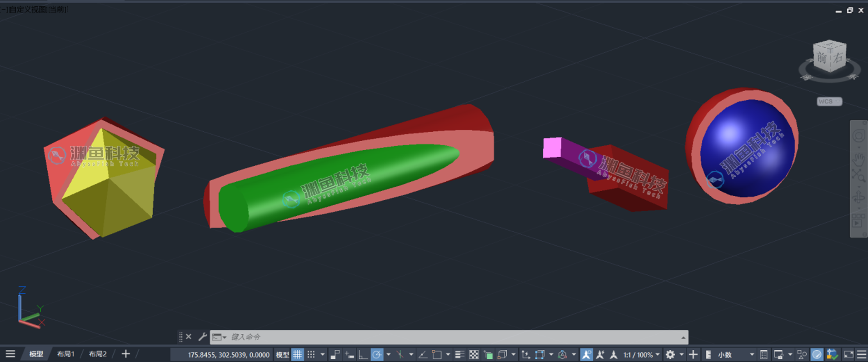
Task: Open polar tracking angle dropdown arrow
Action: point(389,354)
